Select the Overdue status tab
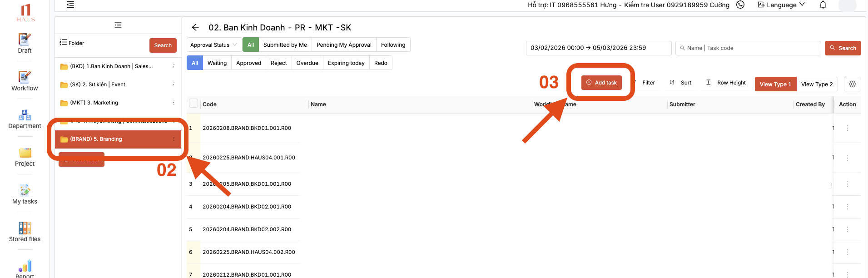This screenshot has width=868, height=278. coord(307,63)
